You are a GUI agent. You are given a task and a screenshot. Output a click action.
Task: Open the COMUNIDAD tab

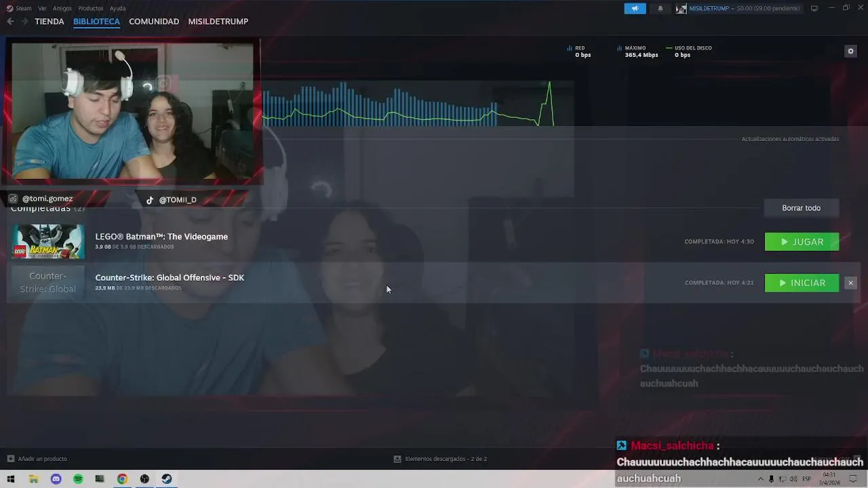154,22
